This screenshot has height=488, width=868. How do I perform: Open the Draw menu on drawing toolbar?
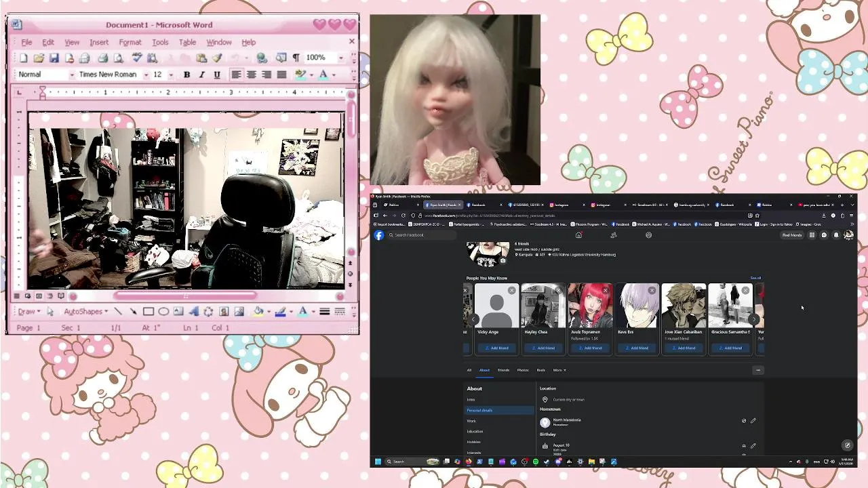pos(28,312)
